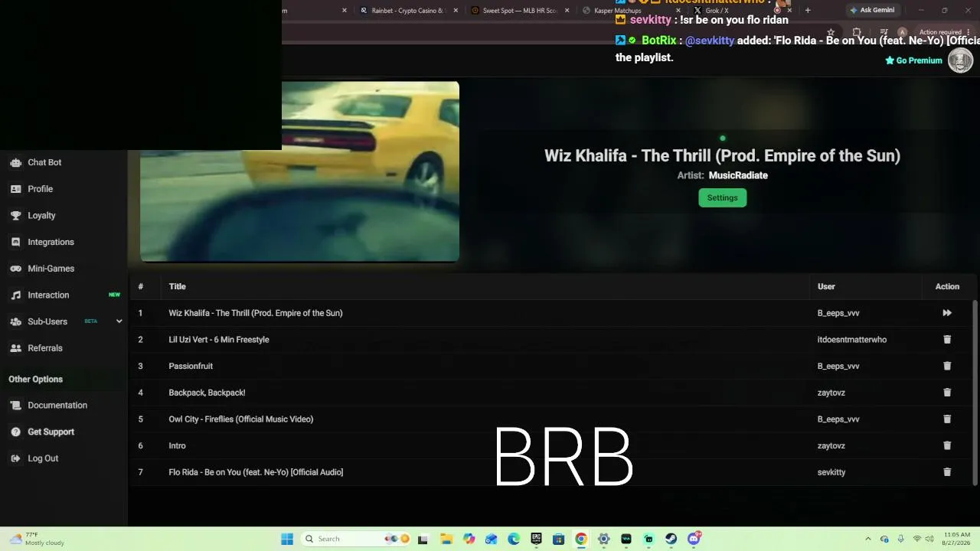Open the taskbar clock and date

point(957,539)
